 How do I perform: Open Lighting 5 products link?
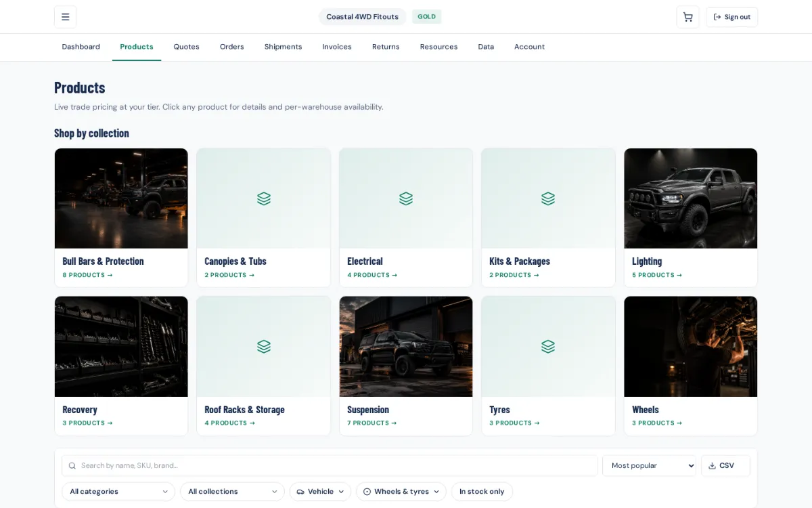point(658,275)
